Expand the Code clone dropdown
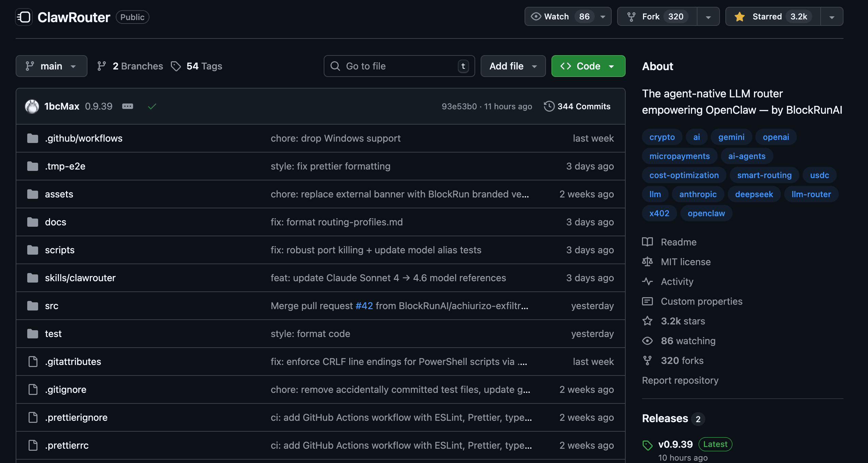Viewport: 868px width, 463px height. (x=612, y=66)
